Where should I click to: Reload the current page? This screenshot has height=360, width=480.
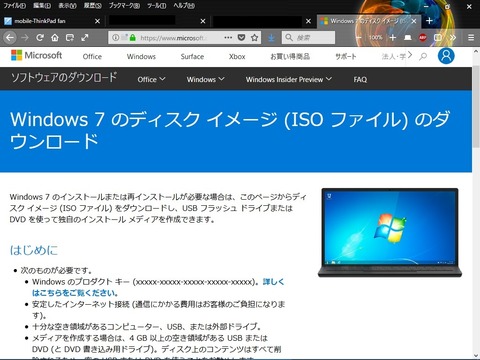pyautogui.click(x=40, y=38)
